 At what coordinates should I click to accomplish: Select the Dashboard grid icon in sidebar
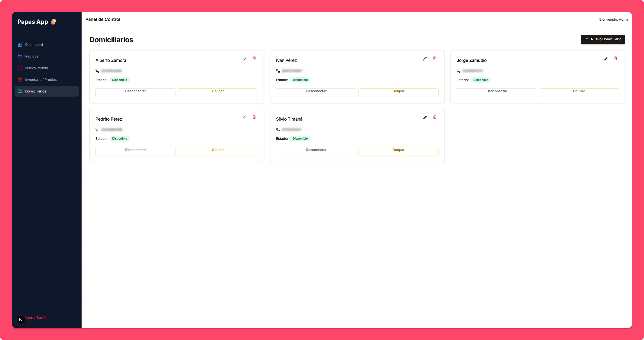[x=20, y=44]
